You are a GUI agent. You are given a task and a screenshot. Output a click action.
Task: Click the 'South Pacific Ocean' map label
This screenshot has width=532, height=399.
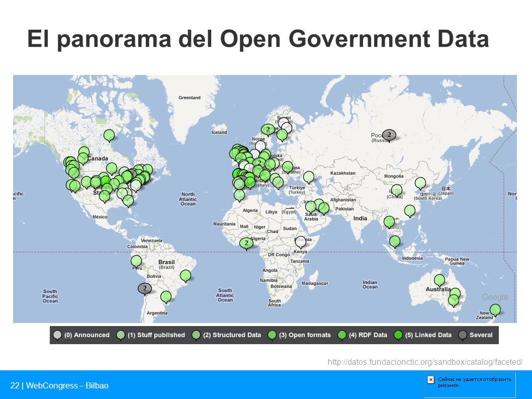point(50,296)
